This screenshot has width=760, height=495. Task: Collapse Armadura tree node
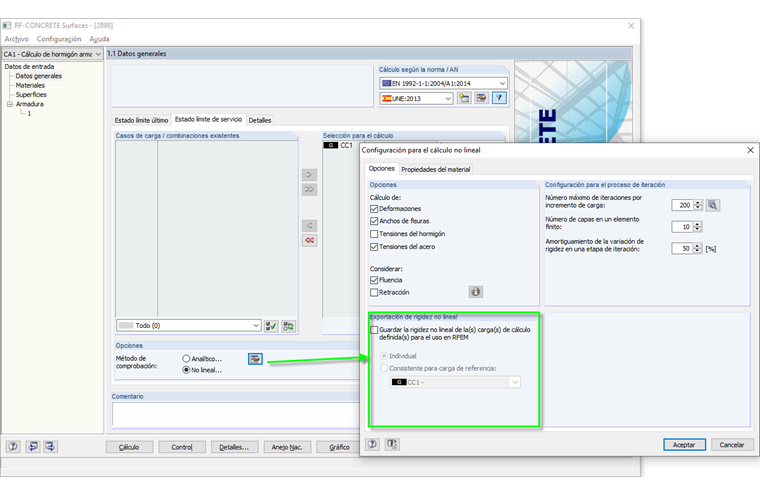[x=10, y=104]
